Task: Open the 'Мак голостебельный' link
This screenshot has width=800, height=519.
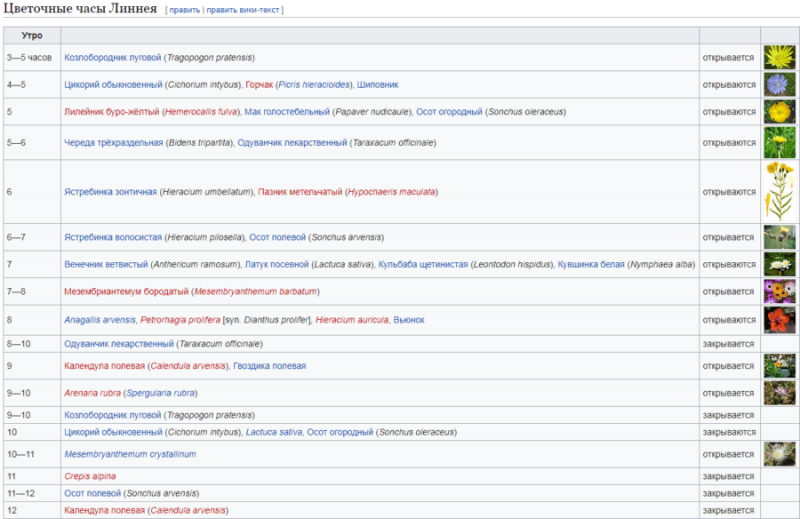Action: click(287, 112)
